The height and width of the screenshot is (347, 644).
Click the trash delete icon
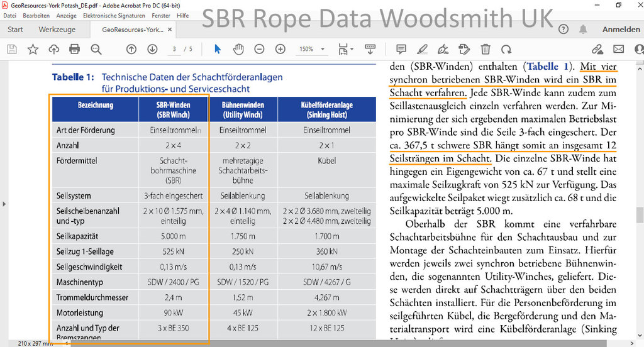pos(486,49)
